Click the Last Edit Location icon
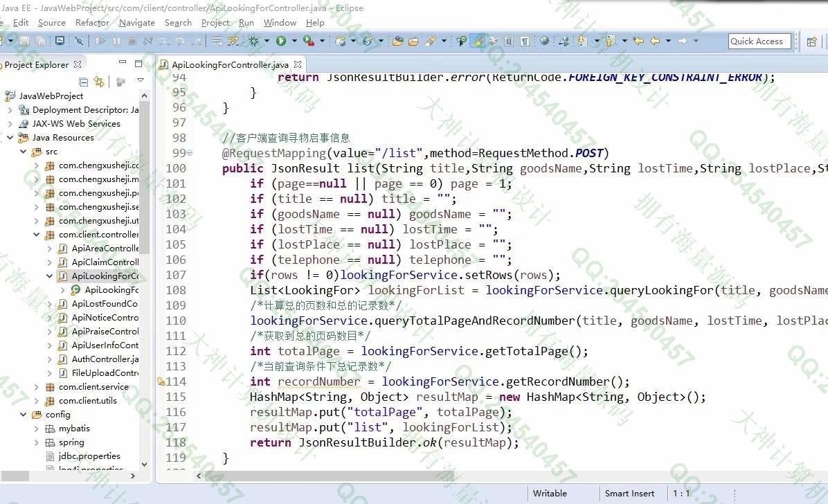The height and width of the screenshot is (504, 828). tap(638, 42)
